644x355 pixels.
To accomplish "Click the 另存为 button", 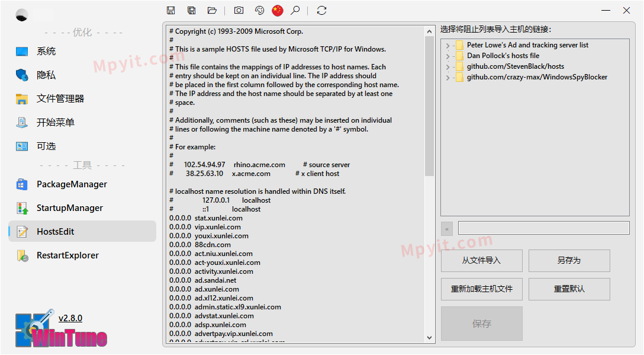I will [x=569, y=260].
